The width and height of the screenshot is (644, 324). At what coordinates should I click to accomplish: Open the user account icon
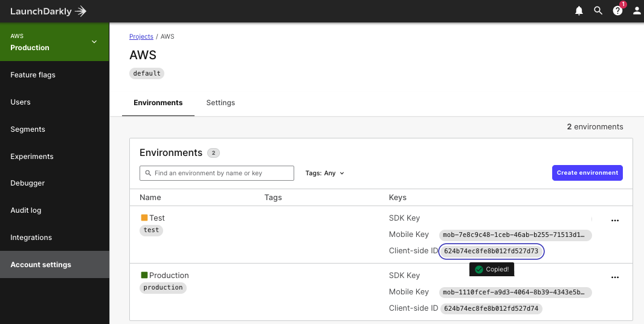click(637, 11)
